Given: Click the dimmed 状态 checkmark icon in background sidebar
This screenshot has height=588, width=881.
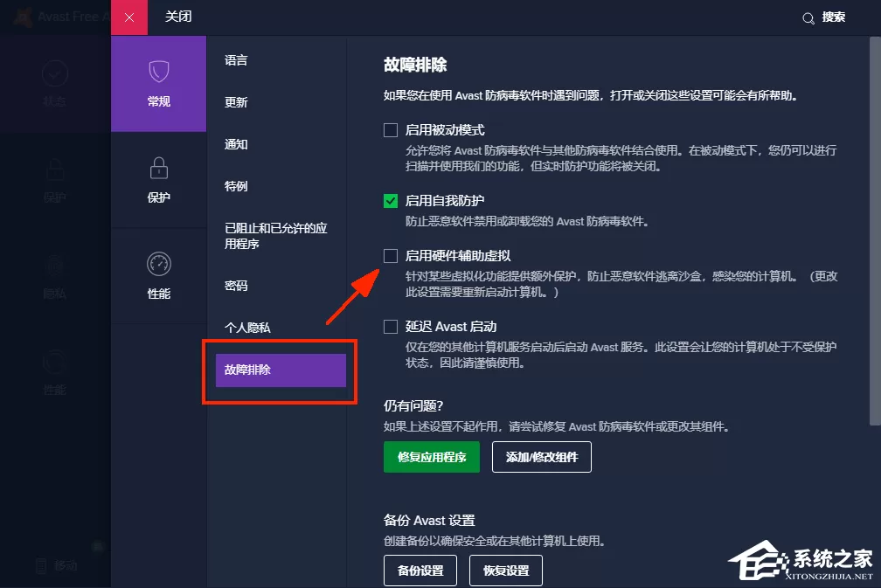Looking at the screenshot, I should 54,73.
